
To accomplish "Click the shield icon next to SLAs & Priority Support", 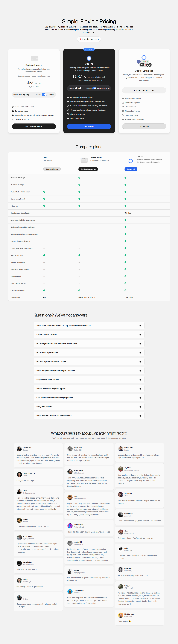I will tap(123, 99).
